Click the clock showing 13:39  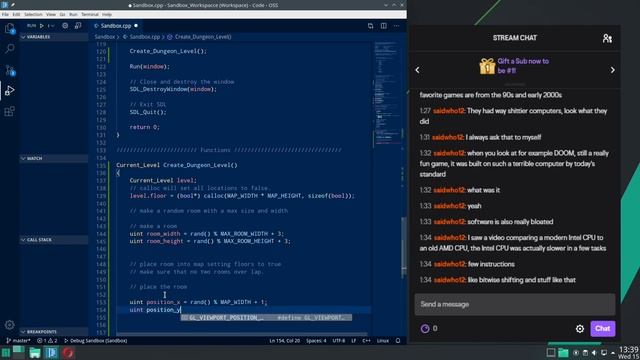(629, 350)
